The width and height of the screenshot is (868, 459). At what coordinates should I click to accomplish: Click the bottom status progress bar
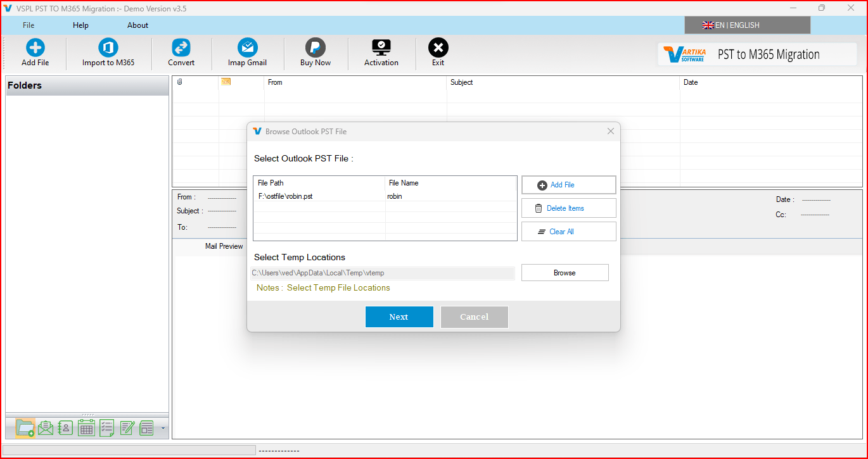(129, 450)
